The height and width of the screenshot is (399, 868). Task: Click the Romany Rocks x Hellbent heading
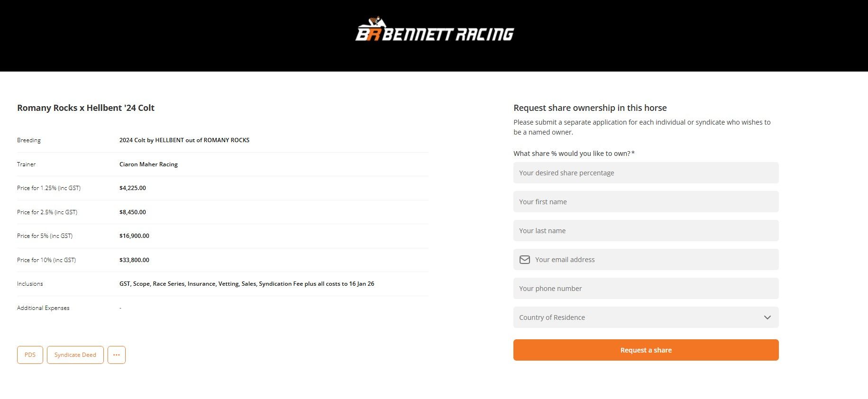pyautogui.click(x=86, y=108)
